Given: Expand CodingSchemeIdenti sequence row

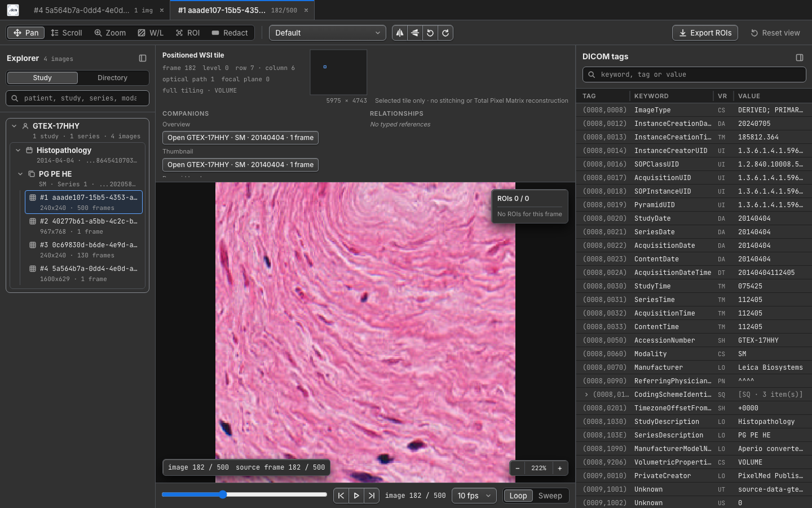Looking at the screenshot, I should pyautogui.click(x=586, y=395).
